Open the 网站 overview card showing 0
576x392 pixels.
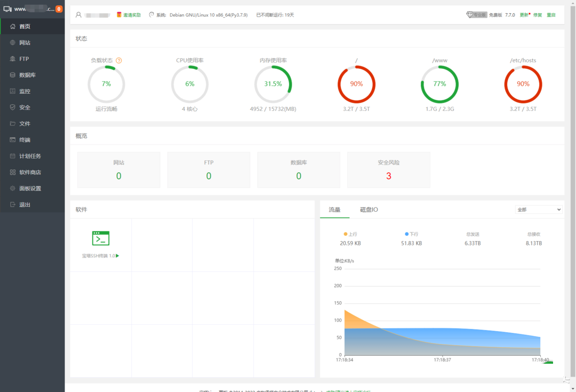(x=118, y=170)
